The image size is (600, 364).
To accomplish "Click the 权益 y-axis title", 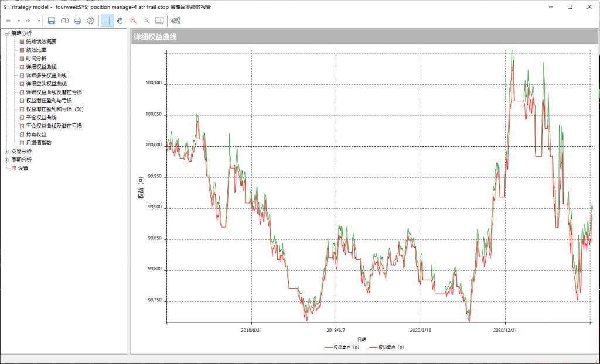I will click(141, 188).
